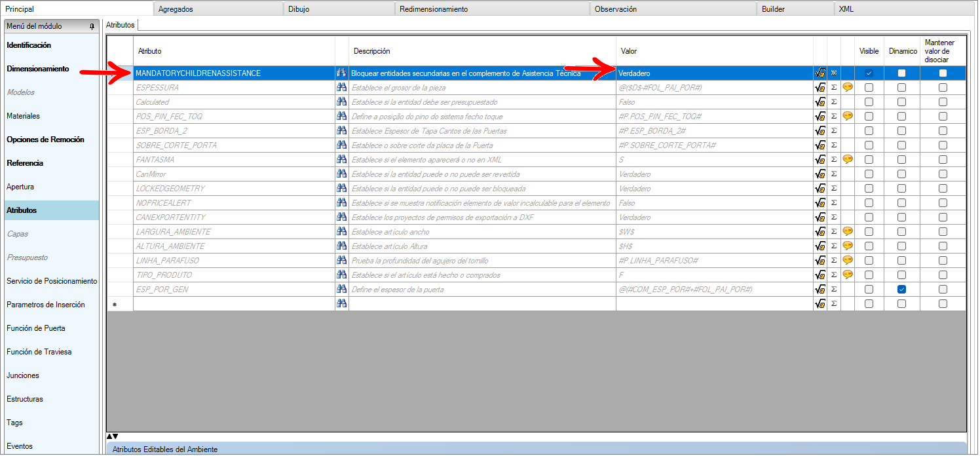Click comment bubble icon in ESPESSURA row
The width and height of the screenshot is (980, 456).
[848, 88]
